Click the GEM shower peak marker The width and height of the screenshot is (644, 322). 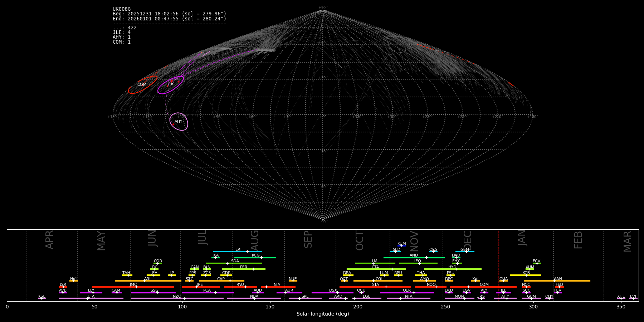click(x=466, y=252)
